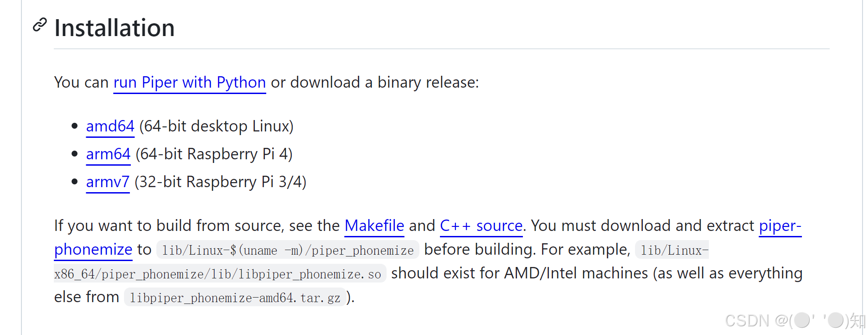The width and height of the screenshot is (868, 335).
Task: Click the bullet point before amd64
Action: [75, 126]
